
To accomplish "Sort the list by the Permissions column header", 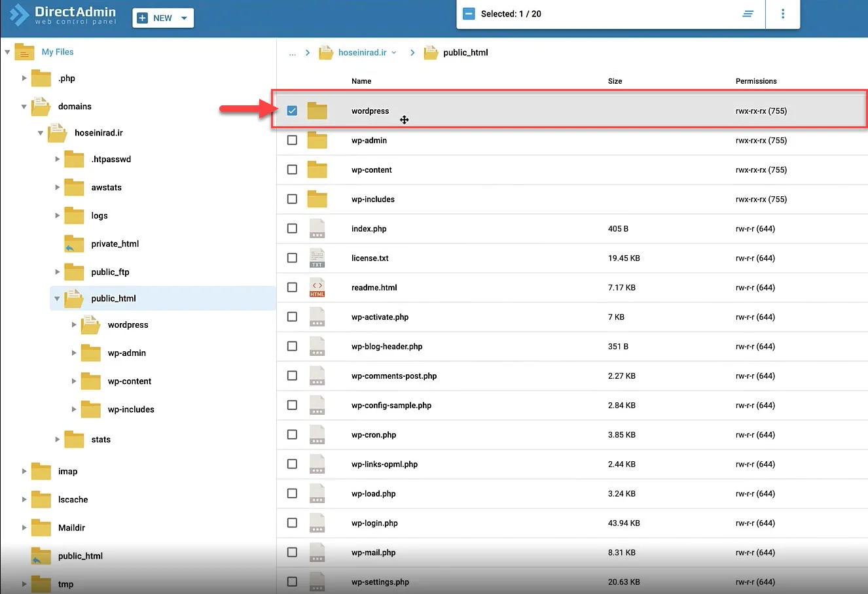I will pyautogui.click(x=756, y=81).
